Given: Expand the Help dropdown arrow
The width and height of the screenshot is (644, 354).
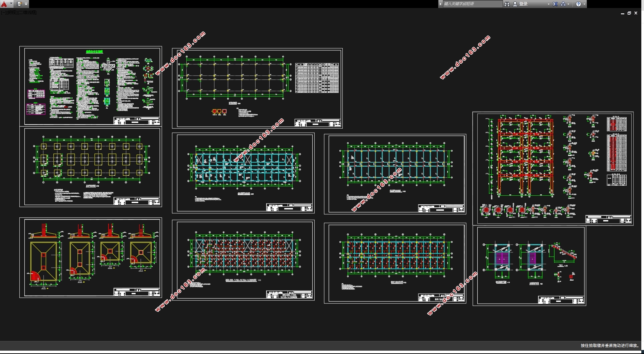Looking at the screenshot, I should (584, 4).
